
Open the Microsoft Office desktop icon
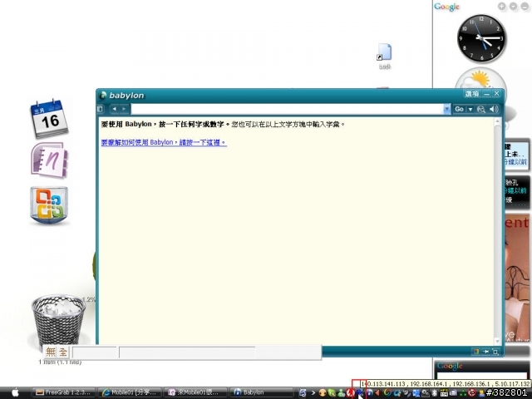50,205
